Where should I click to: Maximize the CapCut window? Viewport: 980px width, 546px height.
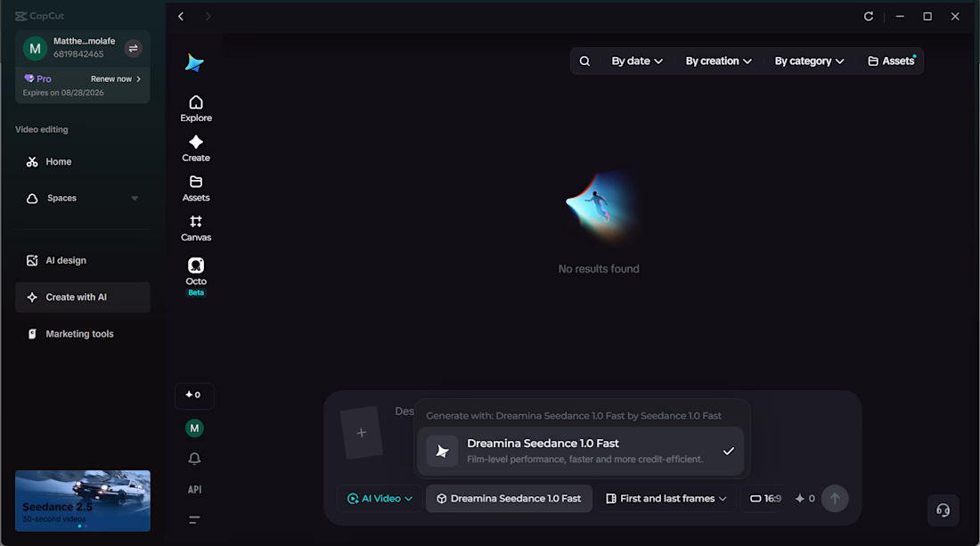point(927,16)
